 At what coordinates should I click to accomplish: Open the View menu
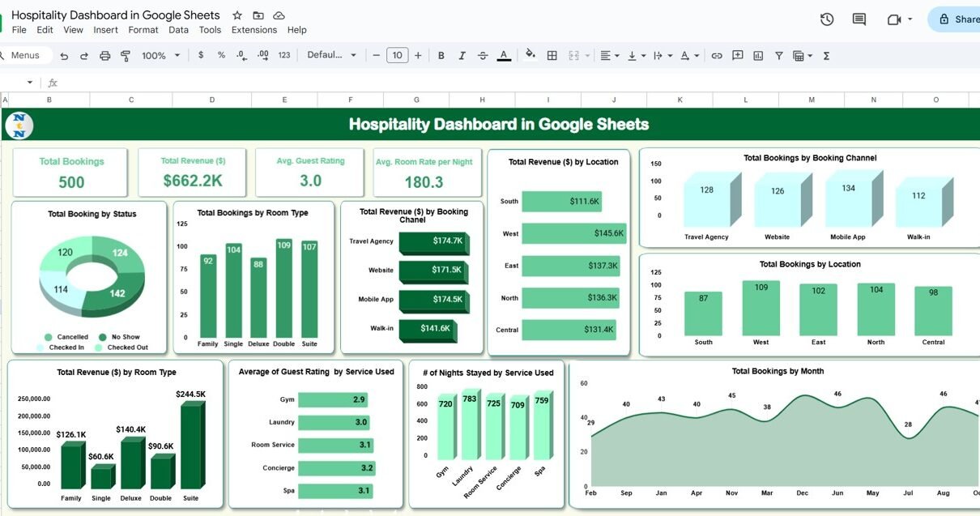[73, 30]
